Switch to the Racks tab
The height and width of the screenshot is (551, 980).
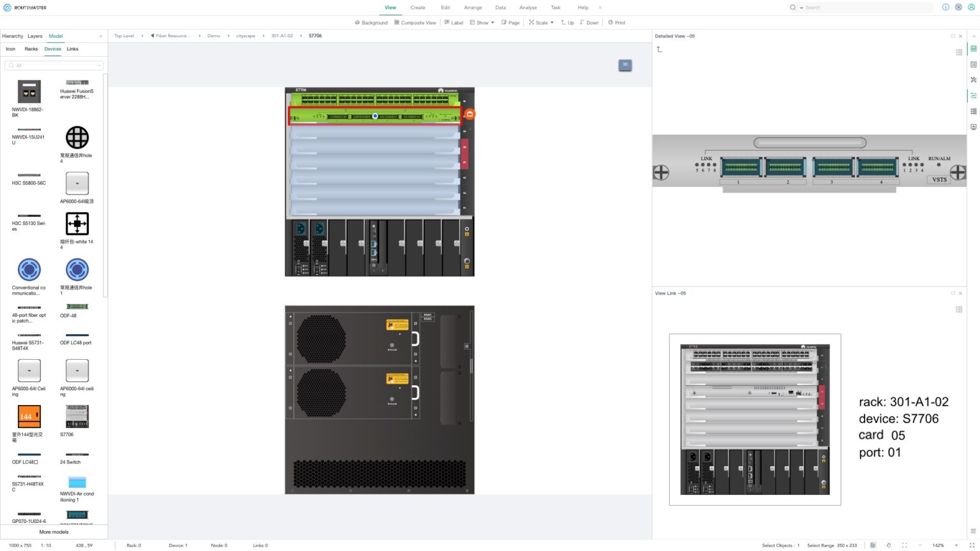point(31,48)
